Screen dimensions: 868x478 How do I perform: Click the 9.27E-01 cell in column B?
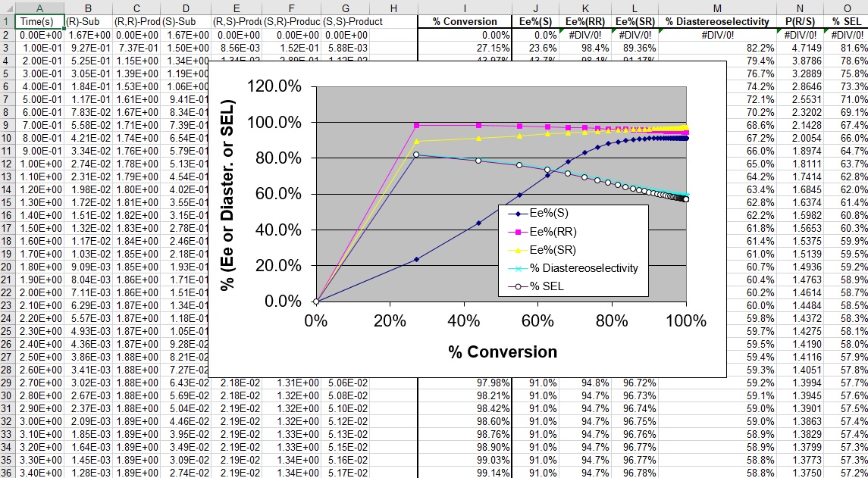click(89, 48)
